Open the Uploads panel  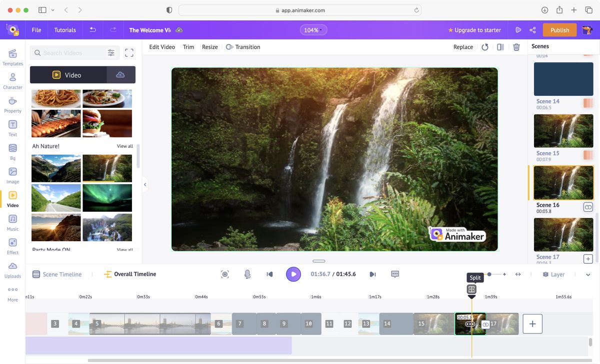(12, 269)
